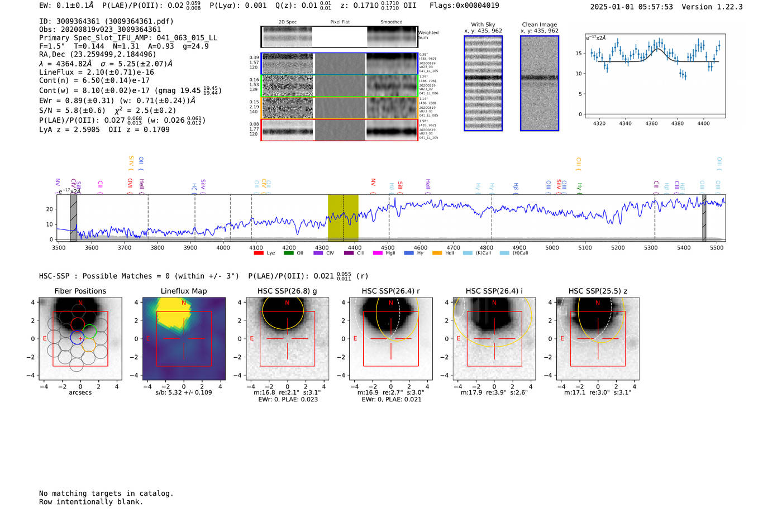
Task: Click the green circle in Fiber Positions
Action: (x=90, y=332)
